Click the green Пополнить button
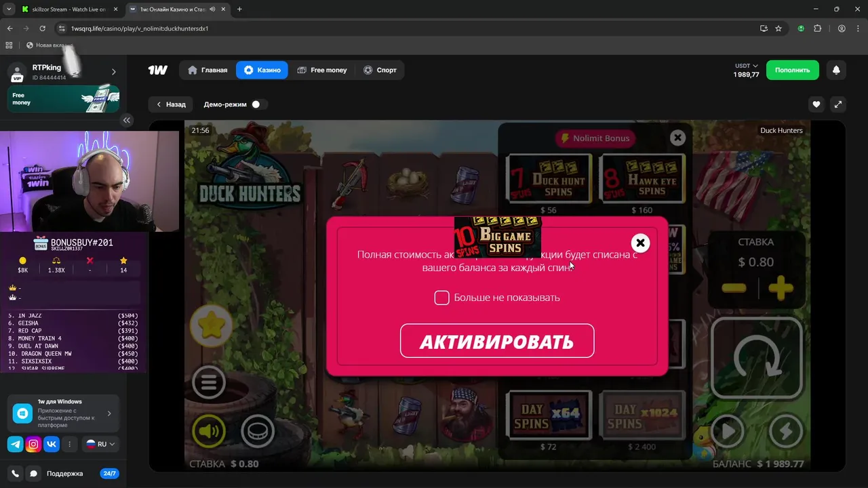 792,70
